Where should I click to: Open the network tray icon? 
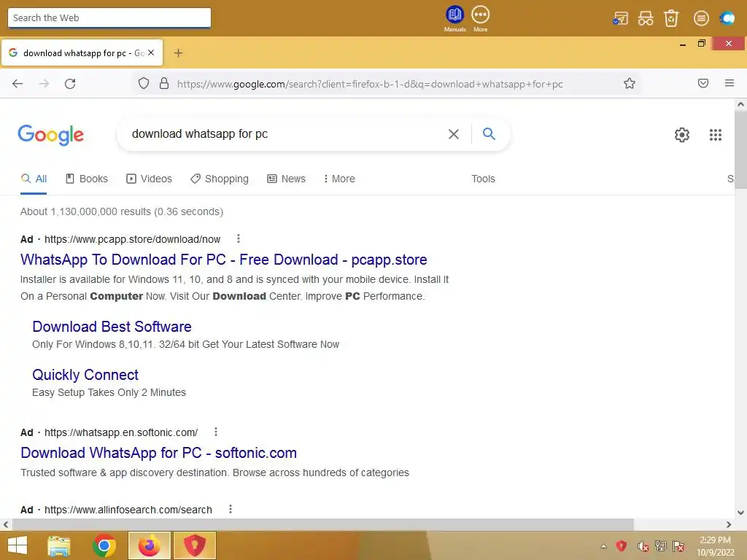(x=661, y=546)
